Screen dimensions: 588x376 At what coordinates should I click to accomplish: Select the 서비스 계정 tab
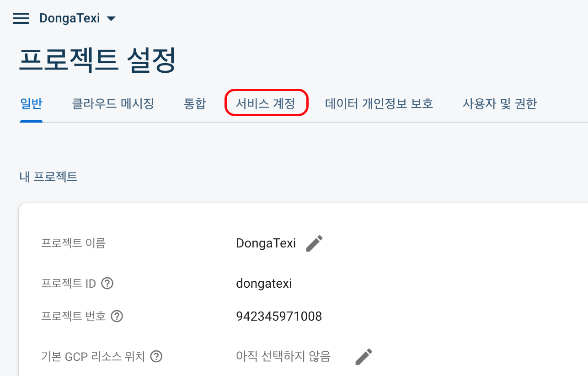click(x=266, y=104)
